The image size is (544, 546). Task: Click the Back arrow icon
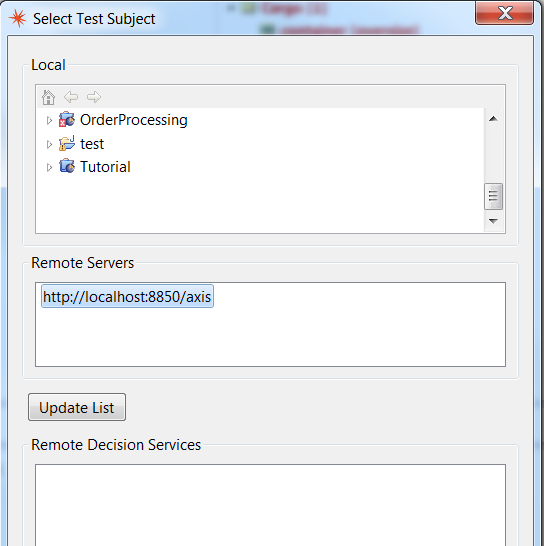[x=71, y=97]
